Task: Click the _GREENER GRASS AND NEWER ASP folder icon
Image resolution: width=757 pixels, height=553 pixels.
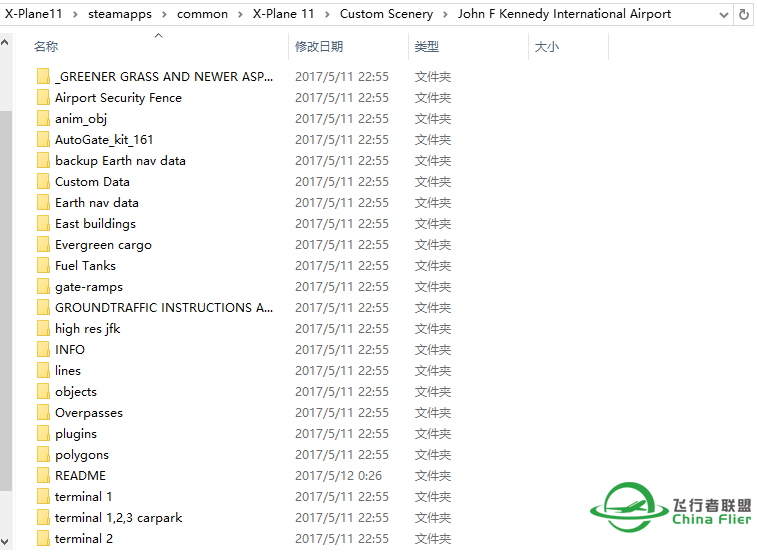Action: pyautogui.click(x=43, y=76)
